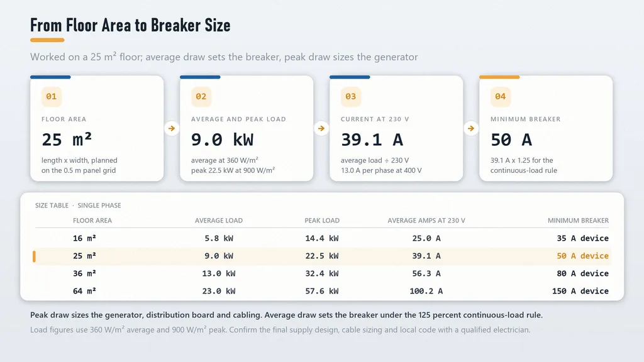This screenshot has width=644, height=362.
Task: Click the 04 step badge
Action: [x=500, y=96]
